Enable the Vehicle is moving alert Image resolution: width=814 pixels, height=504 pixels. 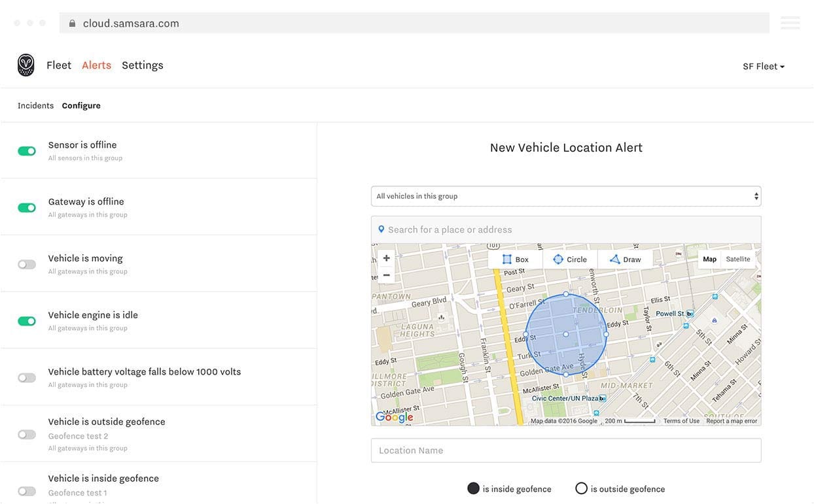pyautogui.click(x=27, y=265)
